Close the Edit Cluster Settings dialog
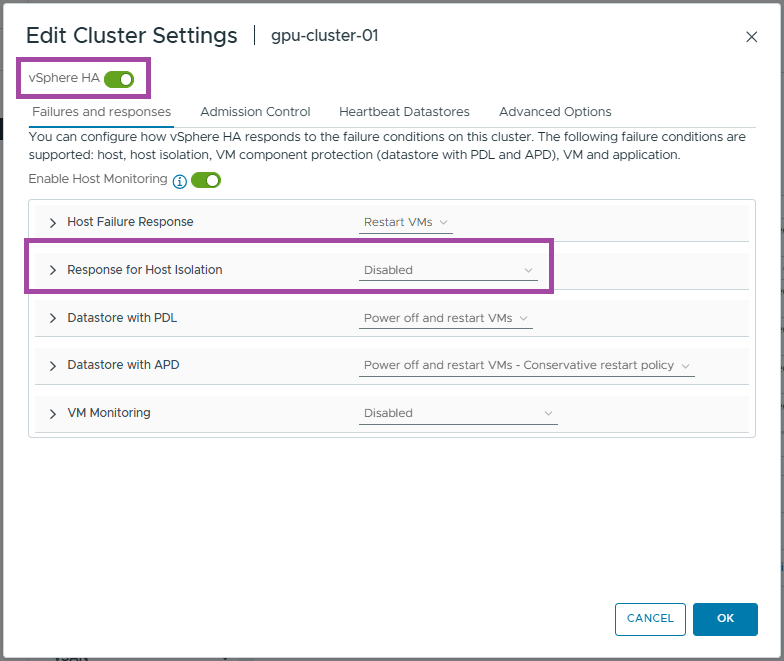The image size is (784, 661). click(752, 37)
